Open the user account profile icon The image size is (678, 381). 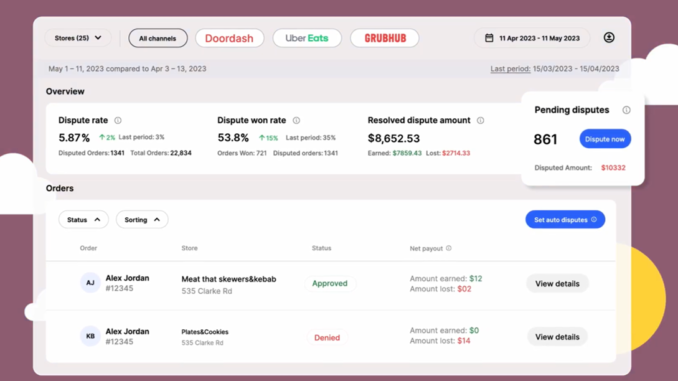(x=609, y=38)
